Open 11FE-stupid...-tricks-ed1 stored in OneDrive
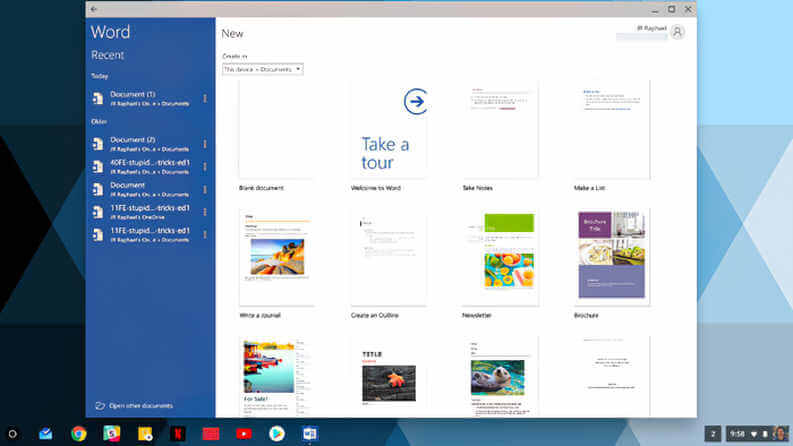The image size is (793, 446). click(149, 212)
